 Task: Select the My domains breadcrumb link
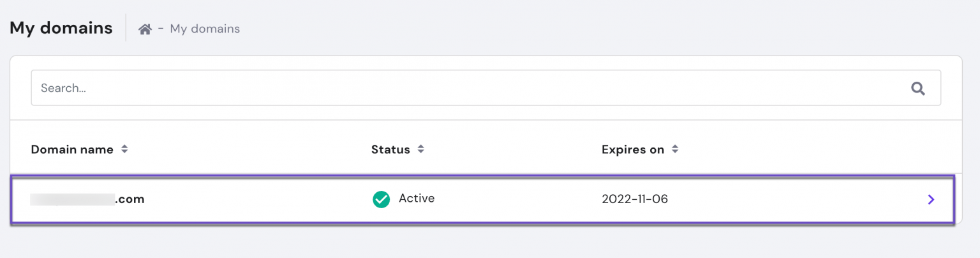[x=205, y=29]
